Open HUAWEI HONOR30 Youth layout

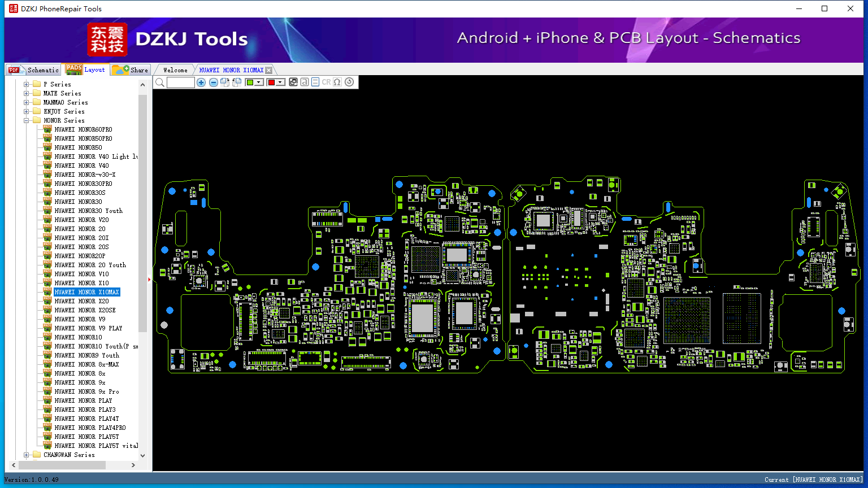click(88, 211)
